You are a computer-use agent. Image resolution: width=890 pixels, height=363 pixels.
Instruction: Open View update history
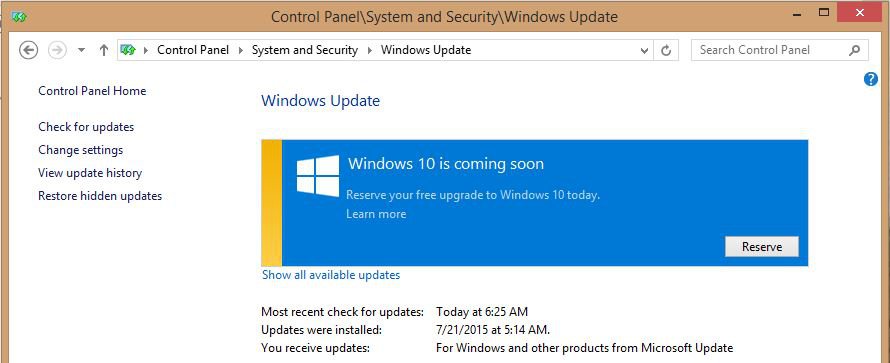(90, 173)
